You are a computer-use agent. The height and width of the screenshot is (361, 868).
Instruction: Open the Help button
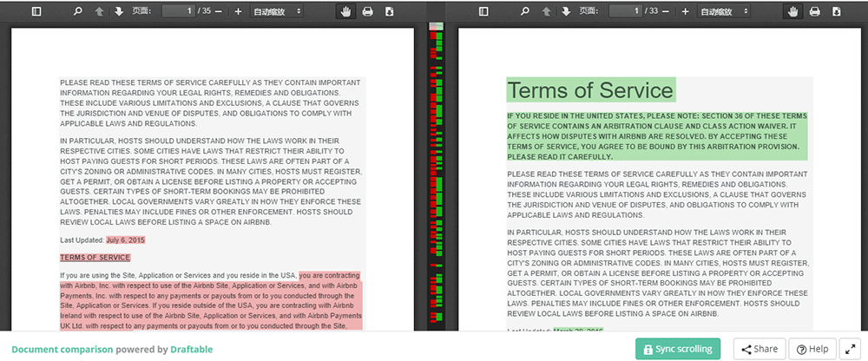811,349
